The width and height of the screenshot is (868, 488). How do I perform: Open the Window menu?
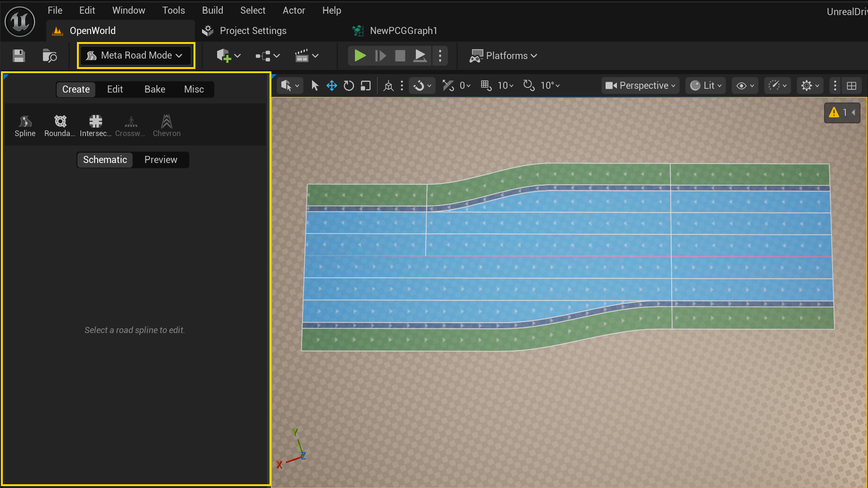(129, 10)
